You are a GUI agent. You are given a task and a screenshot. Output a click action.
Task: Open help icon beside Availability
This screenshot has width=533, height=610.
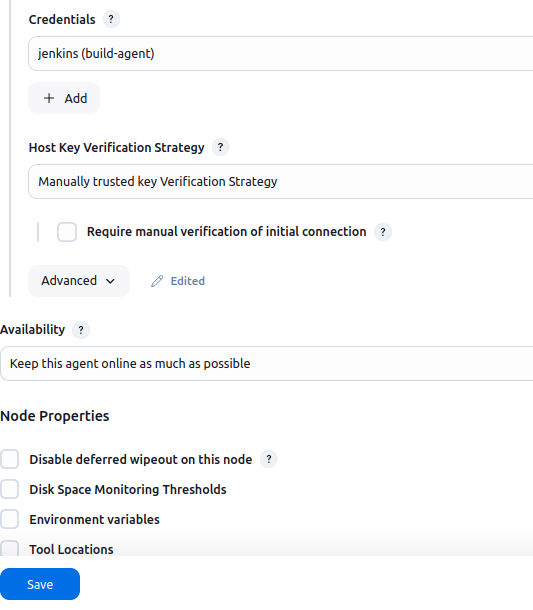(81, 330)
